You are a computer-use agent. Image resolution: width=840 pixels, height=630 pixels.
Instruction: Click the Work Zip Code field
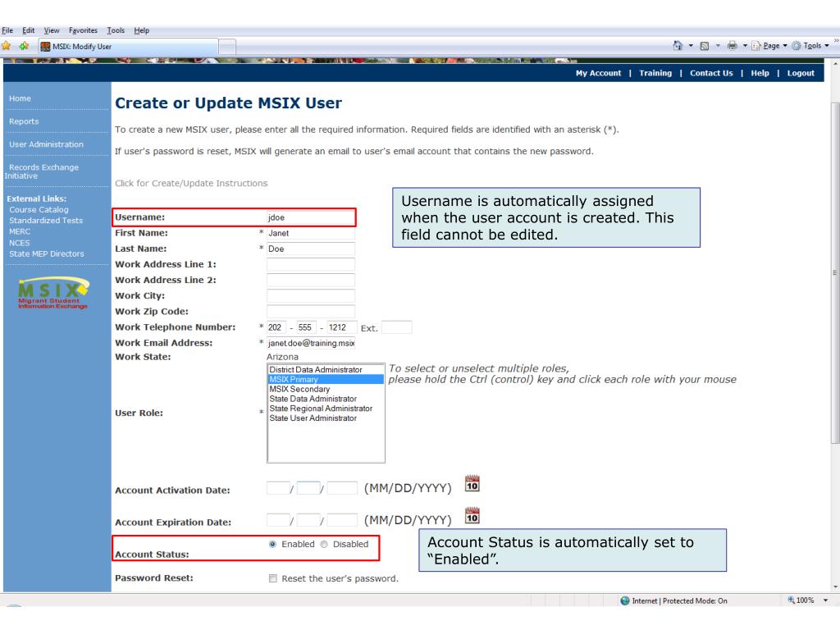(311, 311)
